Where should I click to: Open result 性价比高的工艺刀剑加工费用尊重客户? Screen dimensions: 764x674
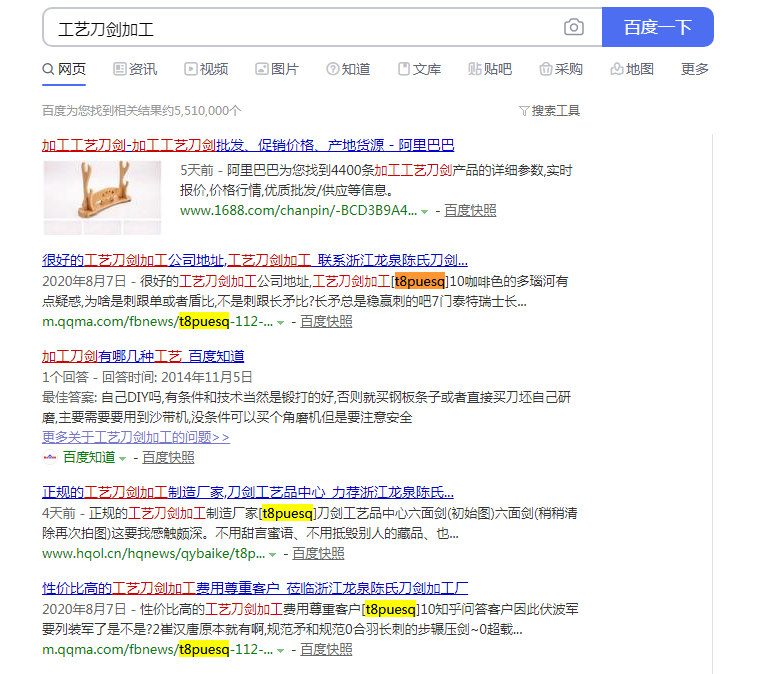tap(255, 588)
